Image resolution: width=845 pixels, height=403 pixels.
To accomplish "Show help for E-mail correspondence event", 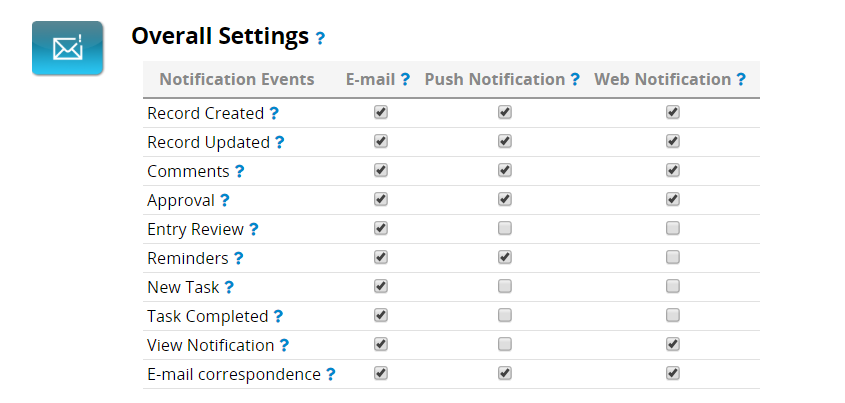I will 330,374.
